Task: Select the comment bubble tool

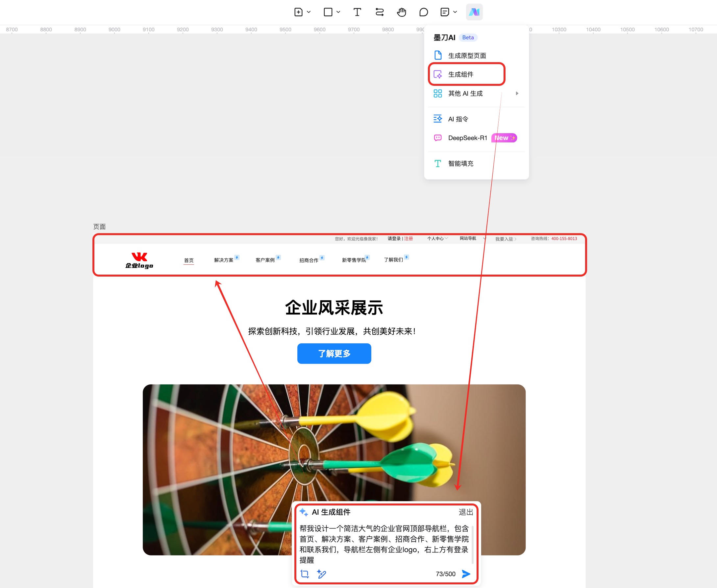Action: [x=423, y=12]
